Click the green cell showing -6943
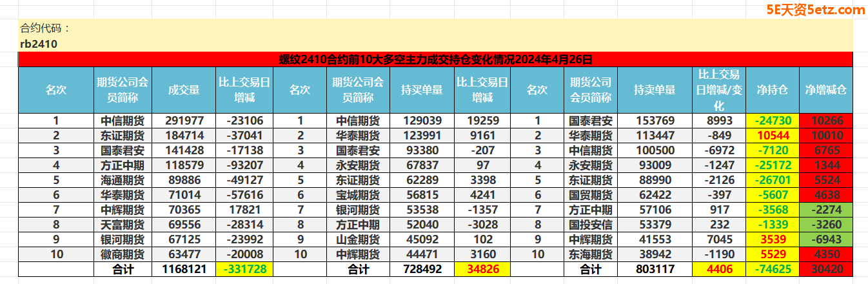Image resolution: width=868 pixels, height=284 pixels. [x=825, y=239]
